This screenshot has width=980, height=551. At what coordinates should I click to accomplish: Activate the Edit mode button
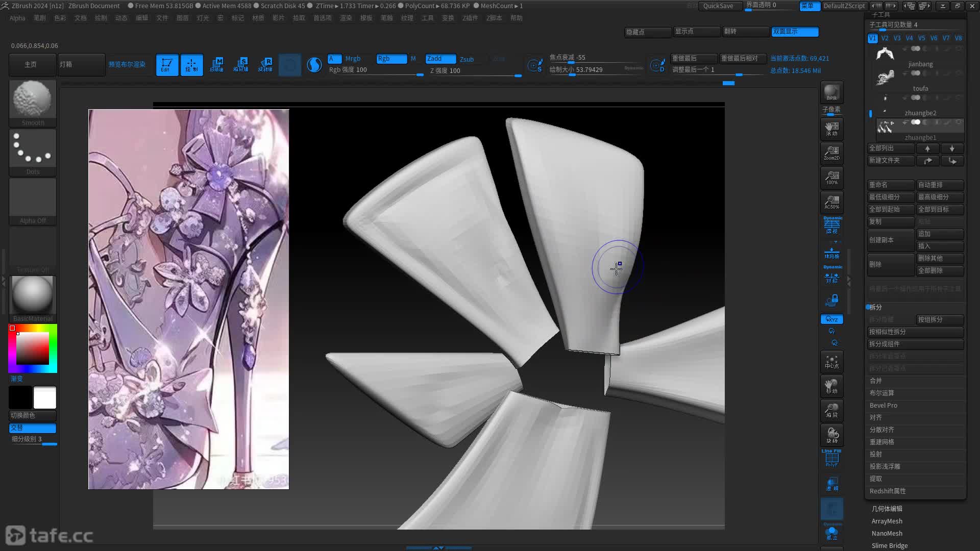(x=167, y=65)
